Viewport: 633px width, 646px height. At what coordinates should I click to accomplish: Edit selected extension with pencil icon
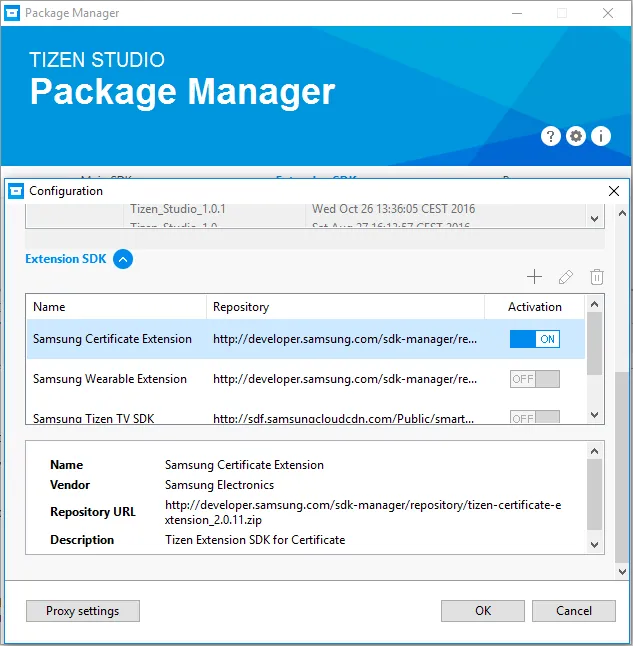566,277
